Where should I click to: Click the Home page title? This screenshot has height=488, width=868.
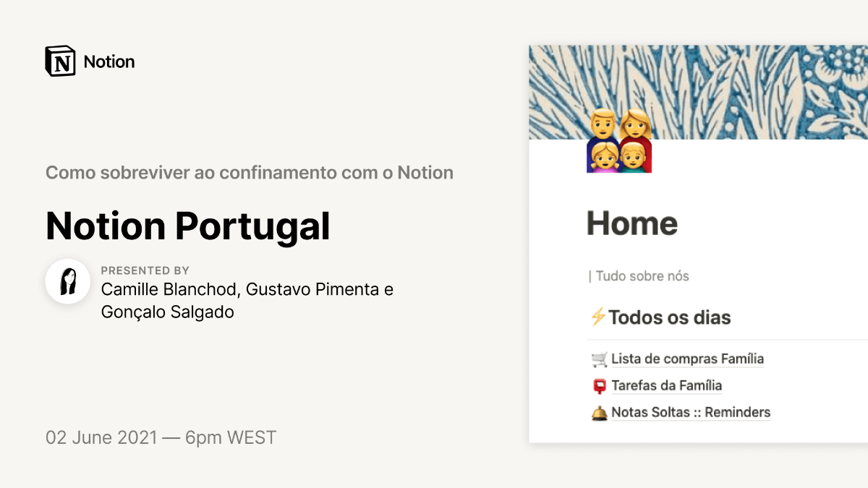point(632,223)
